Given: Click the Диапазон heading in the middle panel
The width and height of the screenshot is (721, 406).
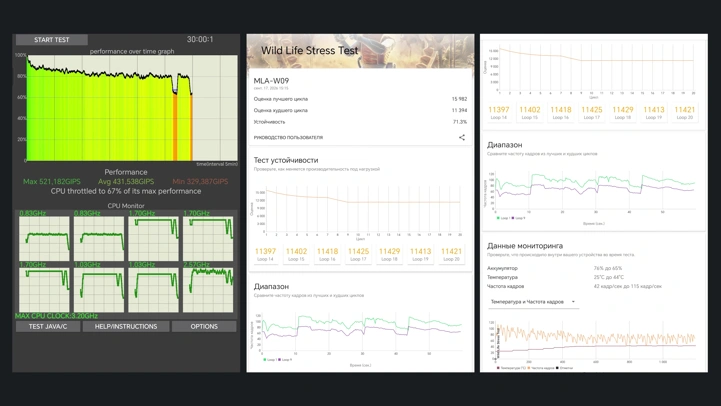Looking at the screenshot, I should [x=271, y=286].
